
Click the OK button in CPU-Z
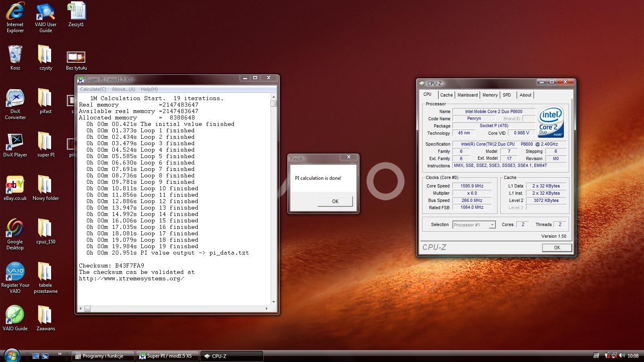click(x=557, y=247)
